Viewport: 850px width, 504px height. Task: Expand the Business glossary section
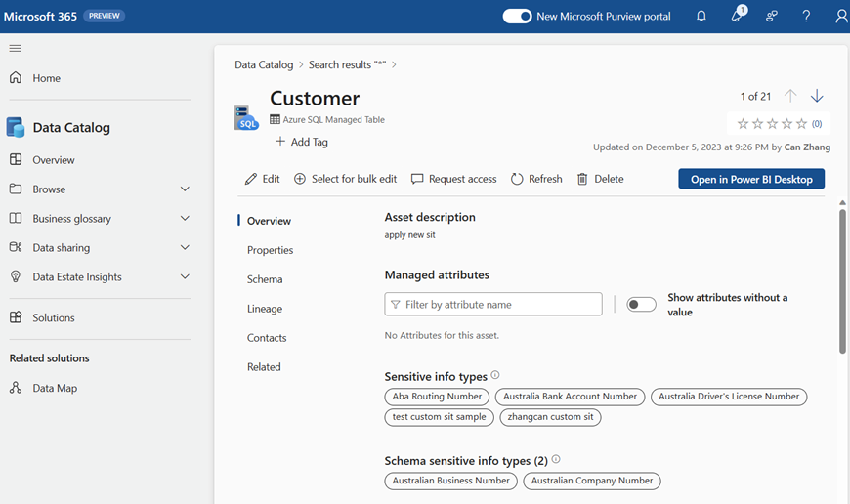coord(185,219)
